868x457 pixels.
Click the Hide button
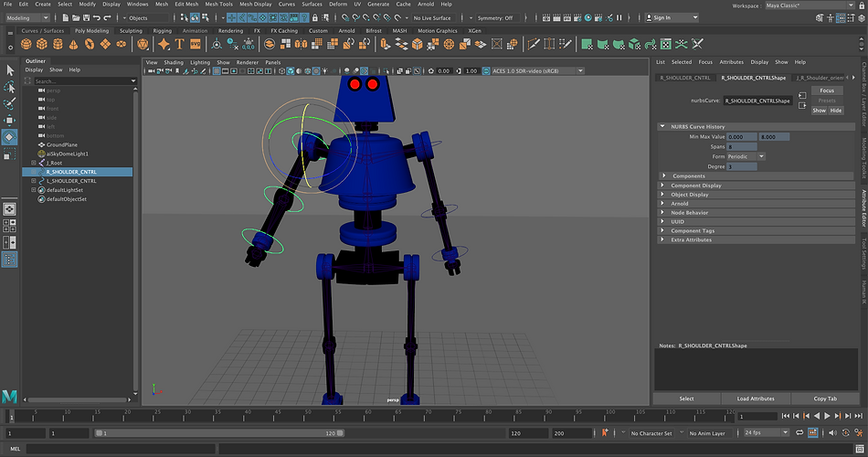point(836,111)
